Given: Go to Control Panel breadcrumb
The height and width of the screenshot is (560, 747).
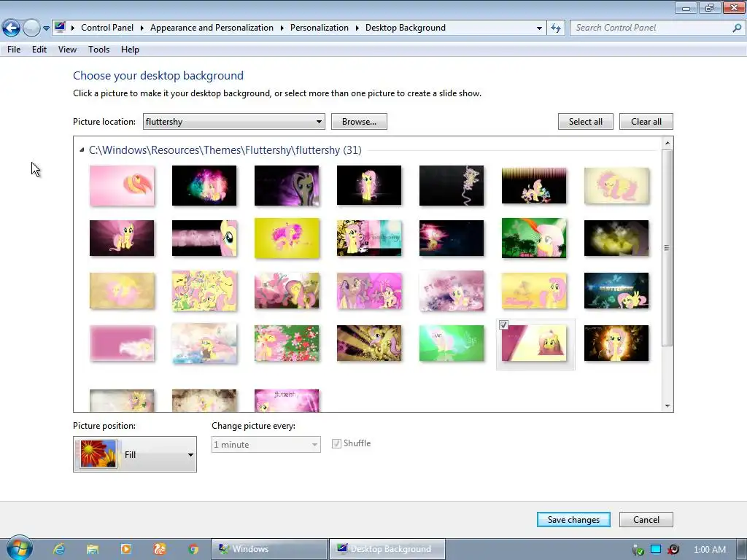Looking at the screenshot, I should (x=107, y=28).
